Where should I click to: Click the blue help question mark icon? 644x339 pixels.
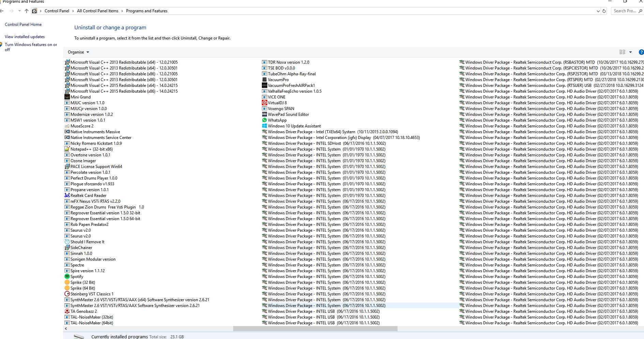(x=641, y=52)
